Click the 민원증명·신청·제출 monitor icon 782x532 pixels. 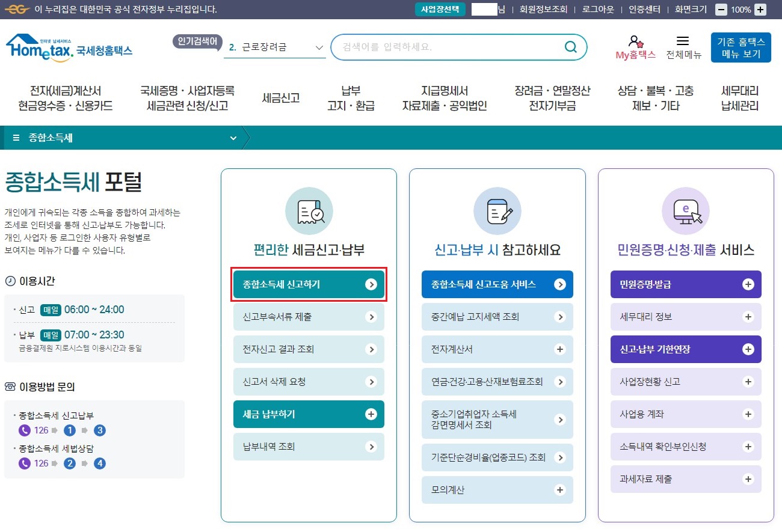point(686,211)
